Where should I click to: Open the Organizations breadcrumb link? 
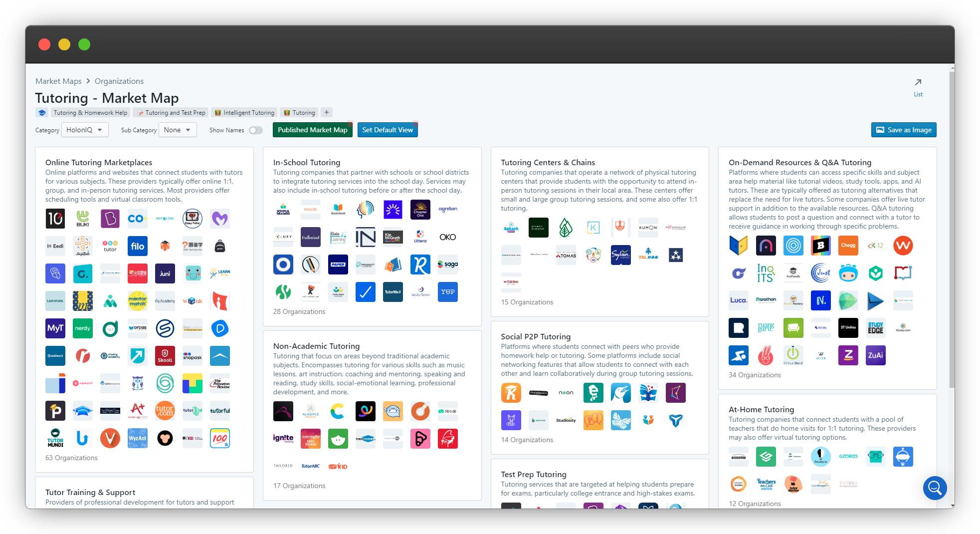pyautogui.click(x=119, y=81)
